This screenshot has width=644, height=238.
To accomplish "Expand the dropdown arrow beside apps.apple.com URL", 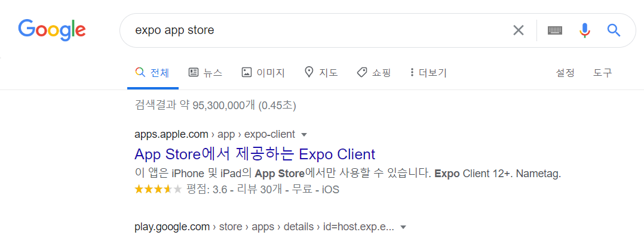I will click(x=304, y=135).
